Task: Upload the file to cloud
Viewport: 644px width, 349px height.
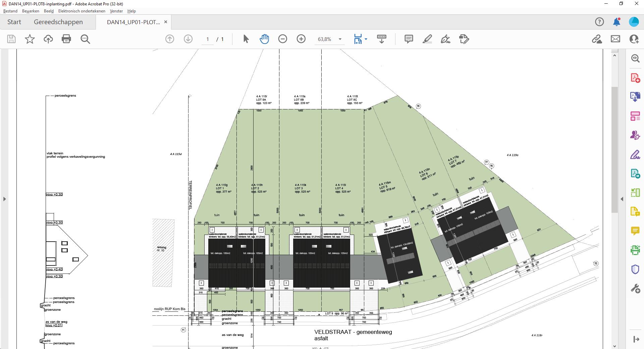Action: (48, 39)
